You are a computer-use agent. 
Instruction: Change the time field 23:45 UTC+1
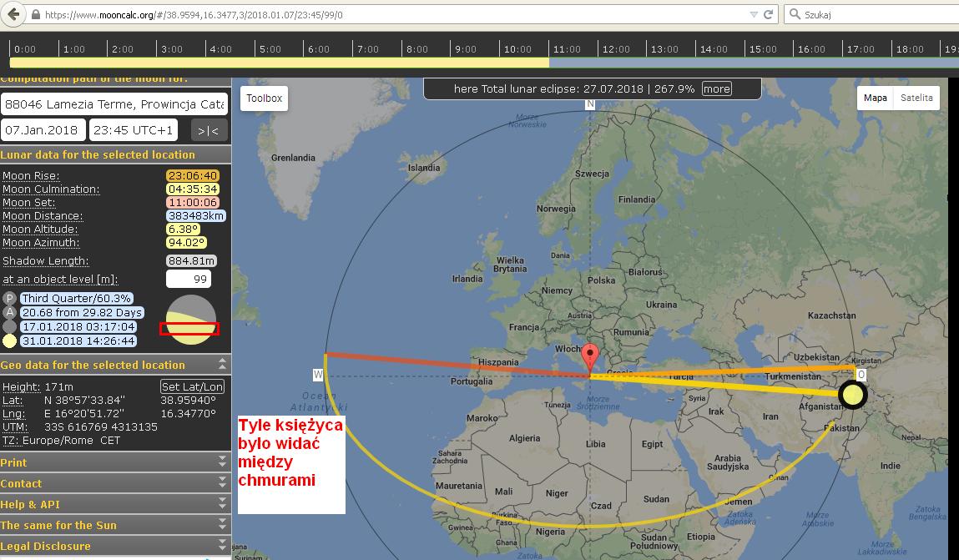tap(134, 129)
